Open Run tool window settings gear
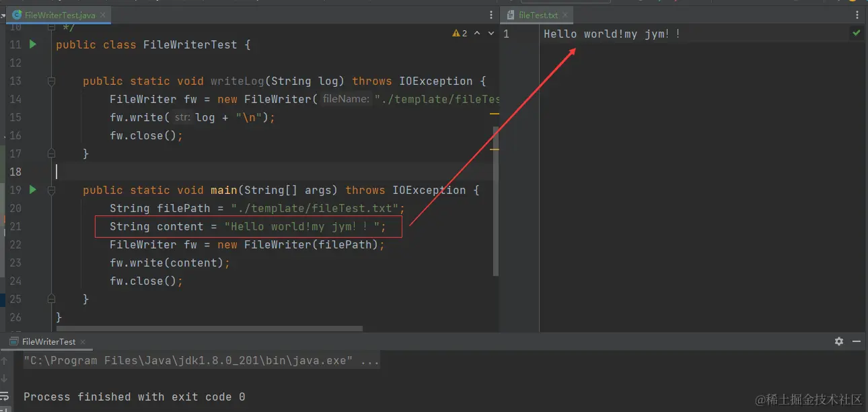 click(x=838, y=341)
